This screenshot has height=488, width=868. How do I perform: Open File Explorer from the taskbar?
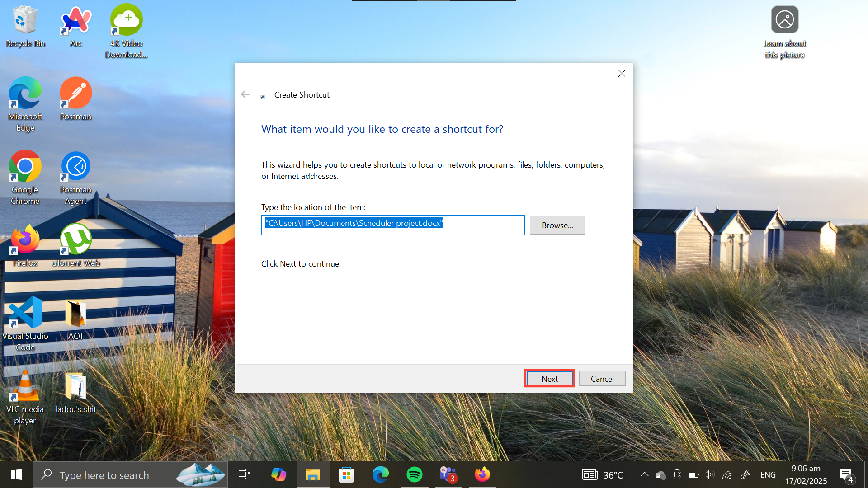(x=312, y=474)
